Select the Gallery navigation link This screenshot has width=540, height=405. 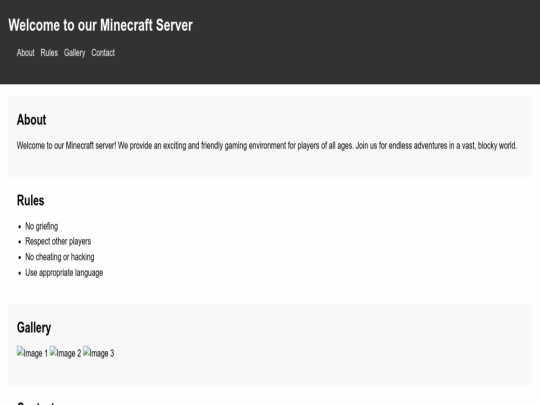click(x=74, y=53)
